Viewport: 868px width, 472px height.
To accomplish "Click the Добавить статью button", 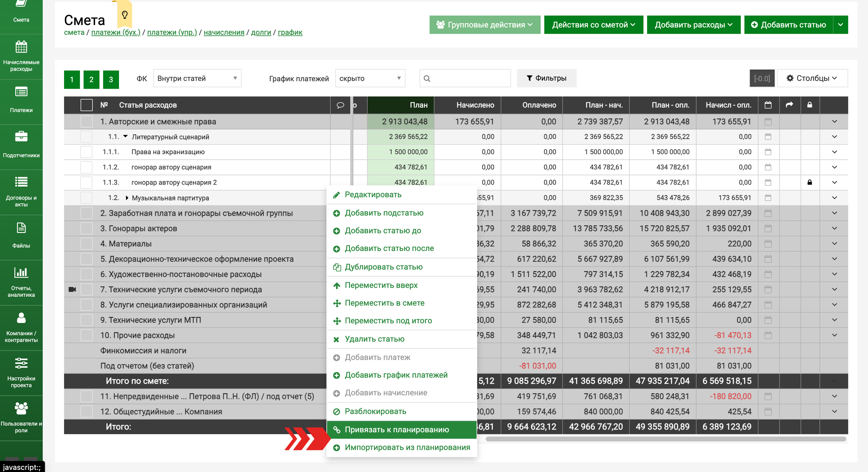I will [x=788, y=25].
